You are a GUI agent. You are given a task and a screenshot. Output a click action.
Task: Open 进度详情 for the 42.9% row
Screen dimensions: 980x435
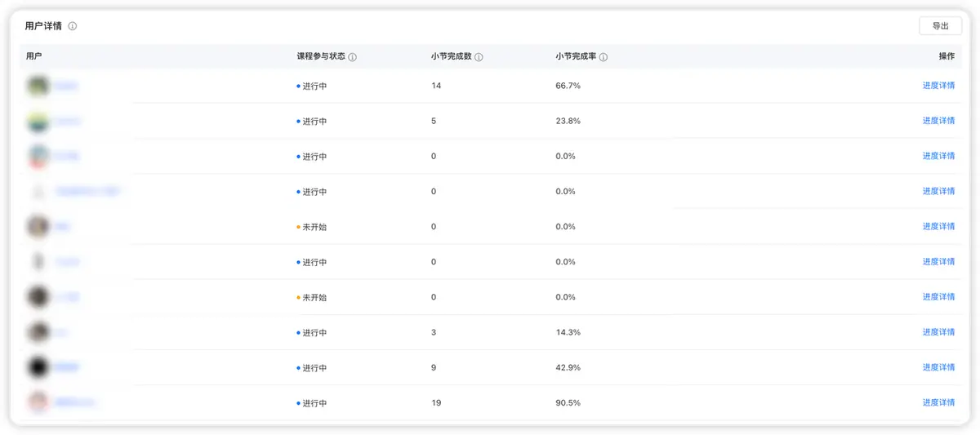point(938,367)
